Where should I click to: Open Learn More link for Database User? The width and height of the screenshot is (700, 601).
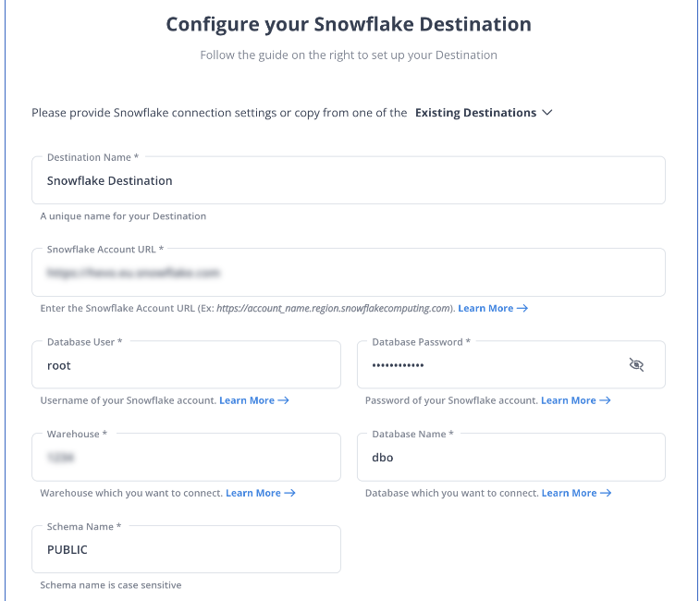(247, 400)
